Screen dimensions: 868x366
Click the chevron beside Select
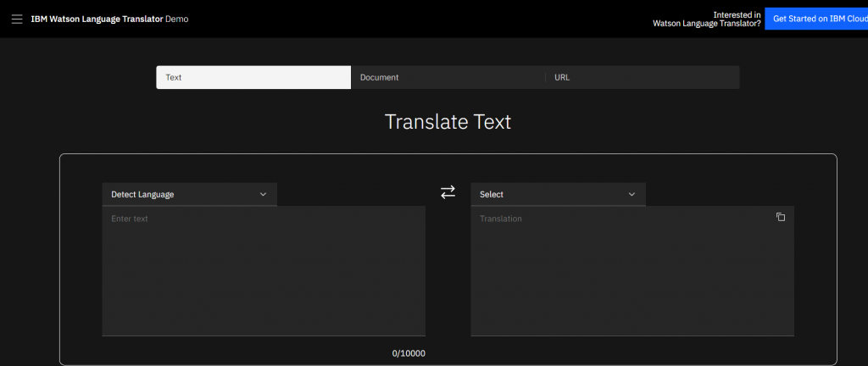(x=632, y=194)
